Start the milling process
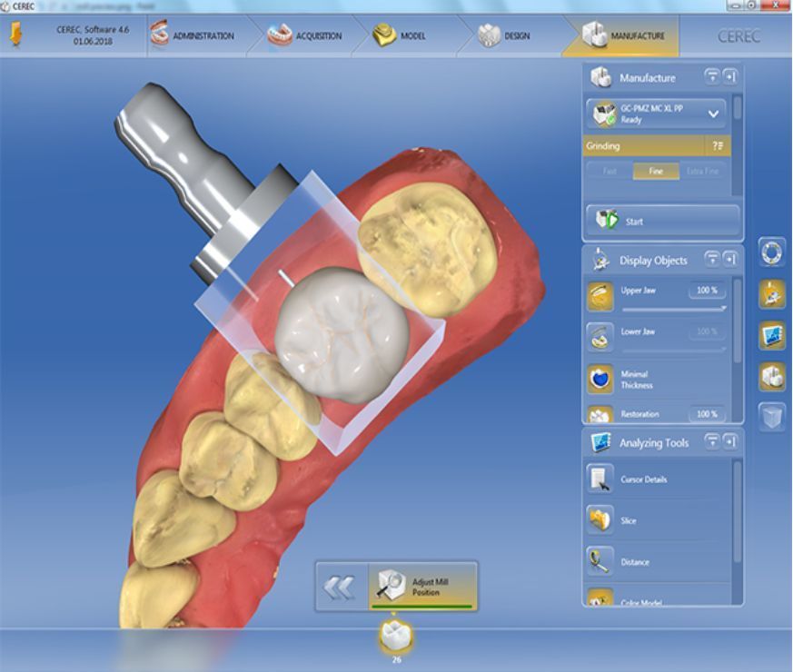 coord(662,221)
